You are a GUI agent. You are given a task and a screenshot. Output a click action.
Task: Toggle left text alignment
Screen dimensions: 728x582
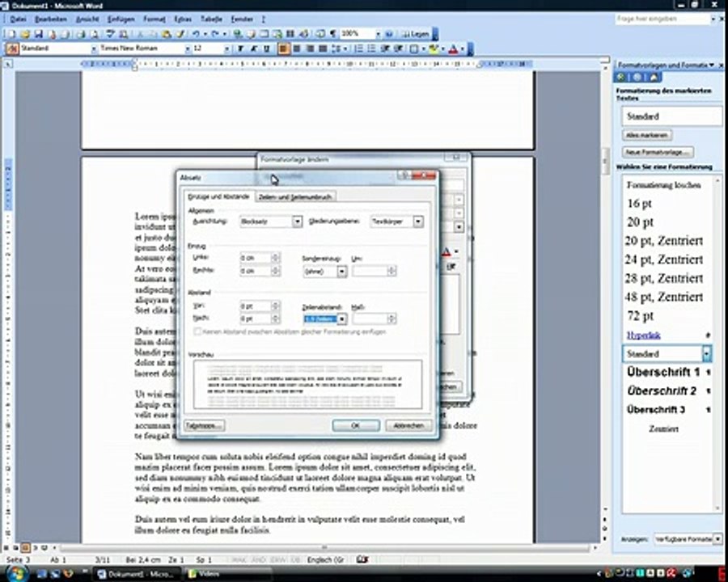(283, 48)
